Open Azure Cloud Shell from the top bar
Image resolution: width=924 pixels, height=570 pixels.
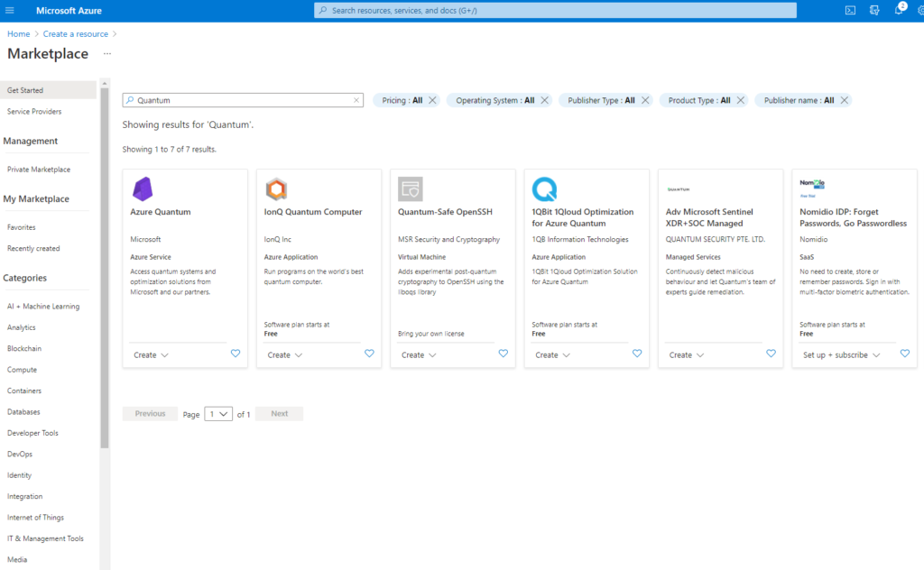click(850, 10)
